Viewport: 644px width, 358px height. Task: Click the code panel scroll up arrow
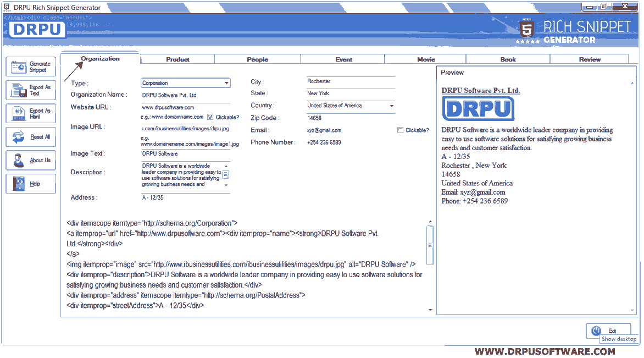(x=430, y=222)
